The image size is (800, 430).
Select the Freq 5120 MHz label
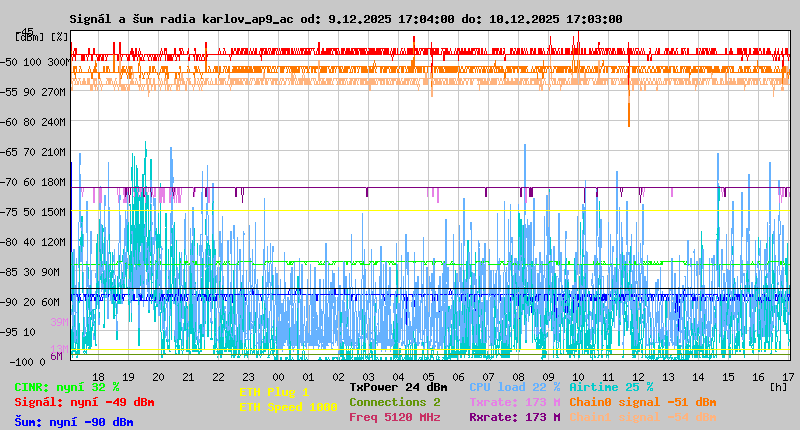(x=394, y=417)
